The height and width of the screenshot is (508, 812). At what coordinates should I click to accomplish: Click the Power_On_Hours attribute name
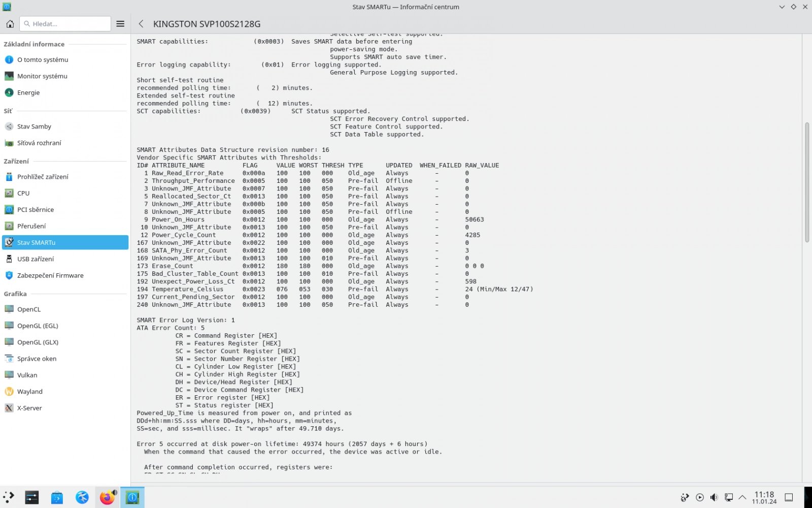coord(178,219)
